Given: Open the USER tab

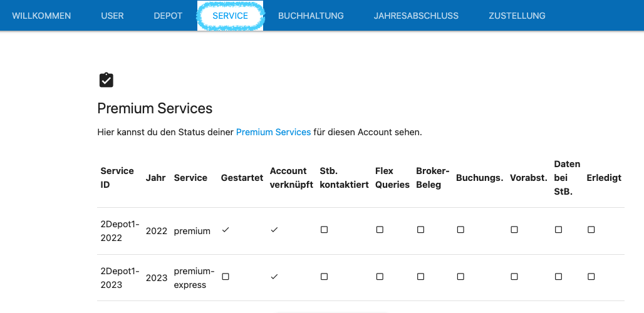Looking at the screenshot, I should coord(113,16).
